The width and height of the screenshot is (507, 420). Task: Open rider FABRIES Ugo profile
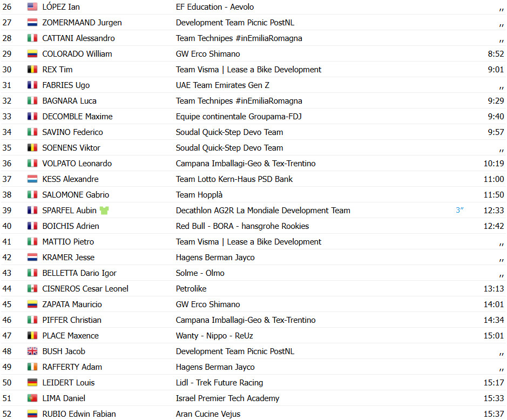pyautogui.click(x=66, y=85)
